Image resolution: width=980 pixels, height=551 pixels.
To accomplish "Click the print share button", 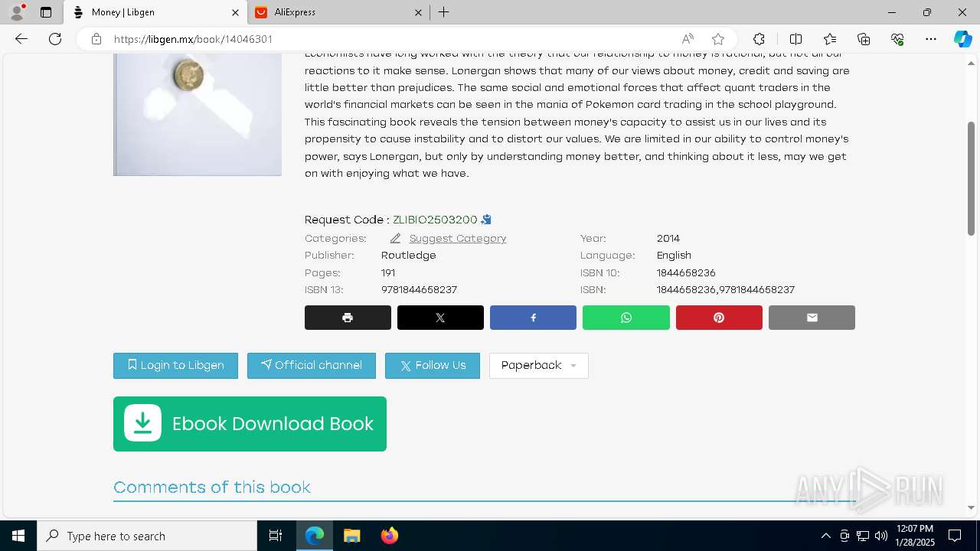I will click(348, 318).
